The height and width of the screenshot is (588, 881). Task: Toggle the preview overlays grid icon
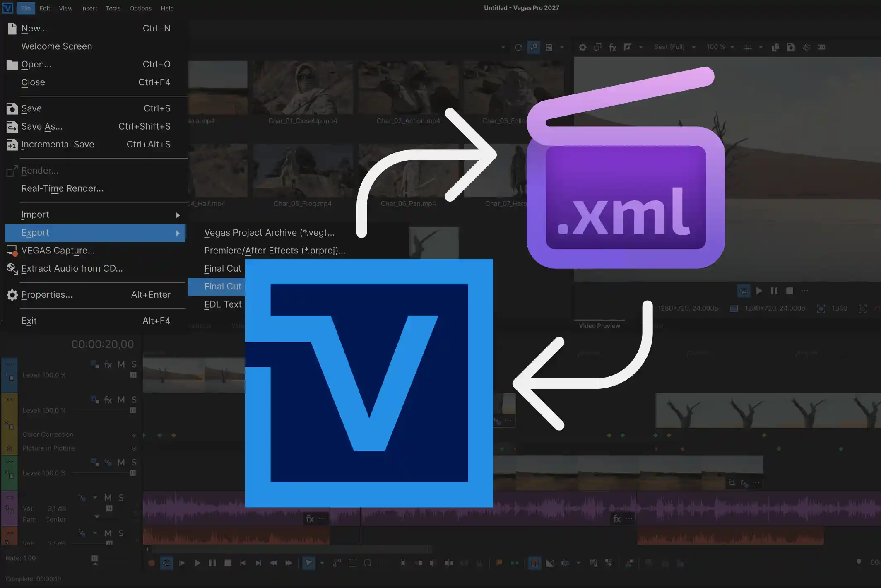(748, 47)
